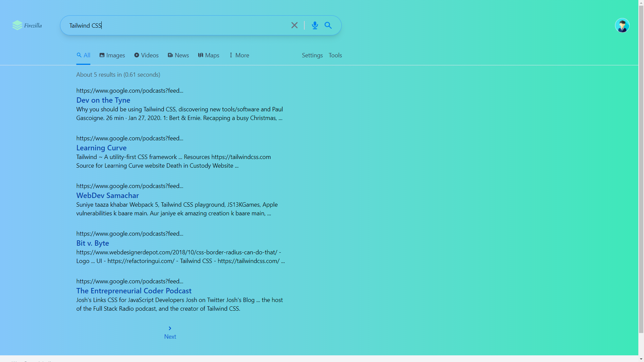Open The Entrepreneurial Coder Podcast result
The height and width of the screenshot is (362, 644).
tap(134, 291)
